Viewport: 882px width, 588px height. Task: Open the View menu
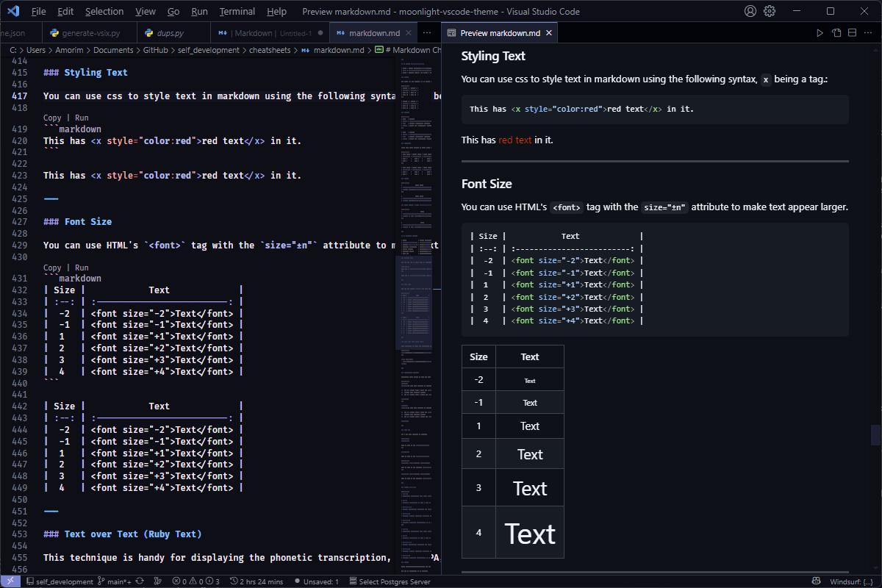point(146,11)
